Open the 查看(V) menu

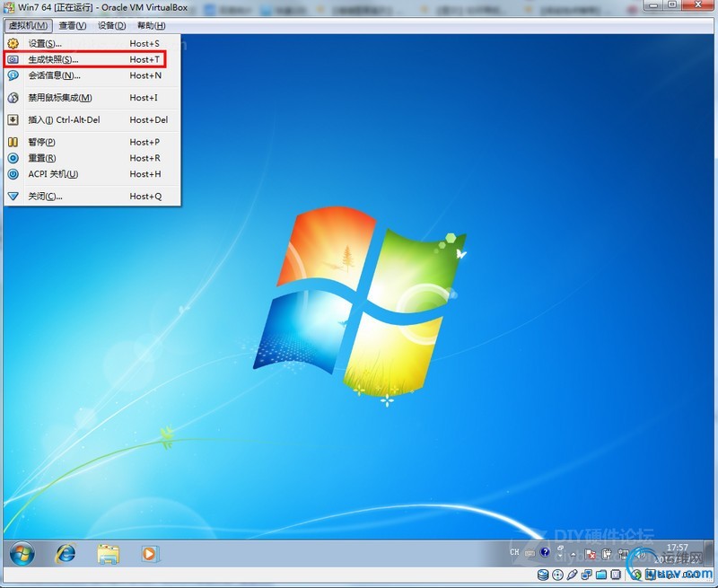coord(73,26)
